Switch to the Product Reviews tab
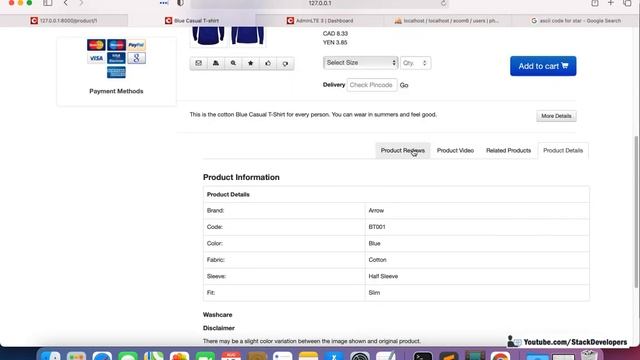The image size is (640, 360). pyautogui.click(x=402, y=151)
